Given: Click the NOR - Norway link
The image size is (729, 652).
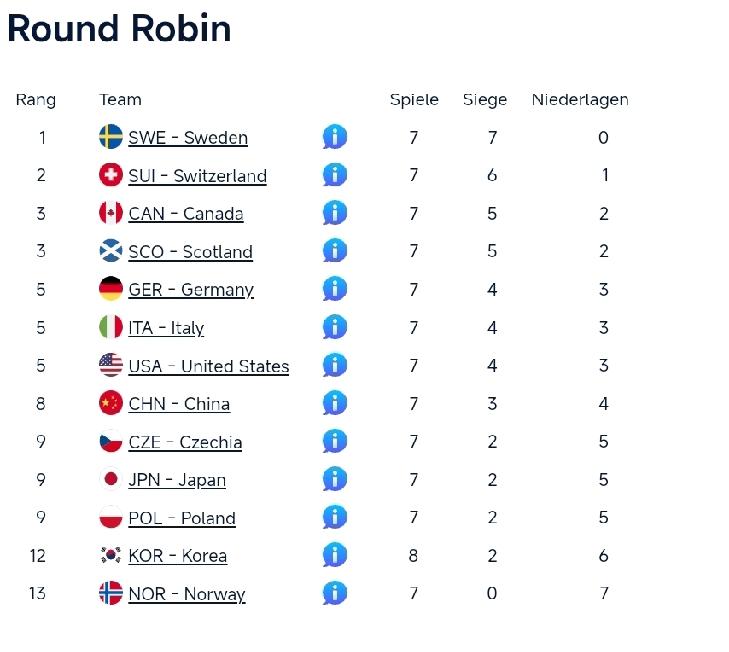Looking at the screenshot, I should click(186, 594).
